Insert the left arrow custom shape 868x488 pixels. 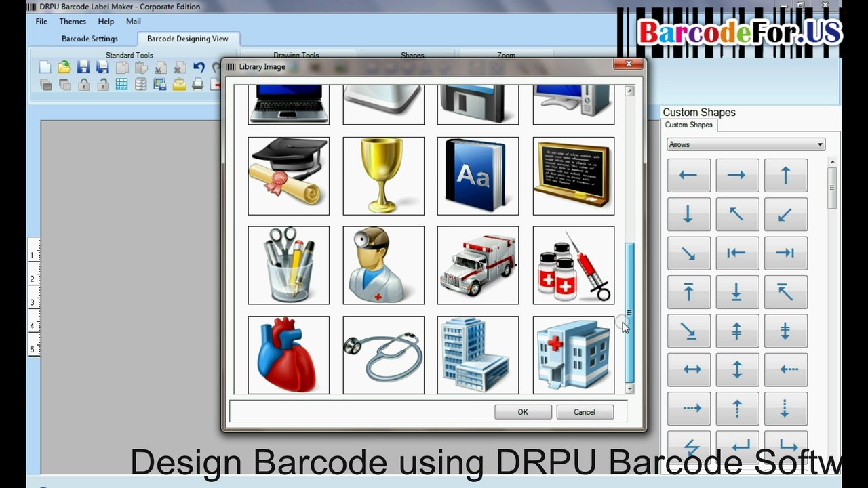(688, 176)
